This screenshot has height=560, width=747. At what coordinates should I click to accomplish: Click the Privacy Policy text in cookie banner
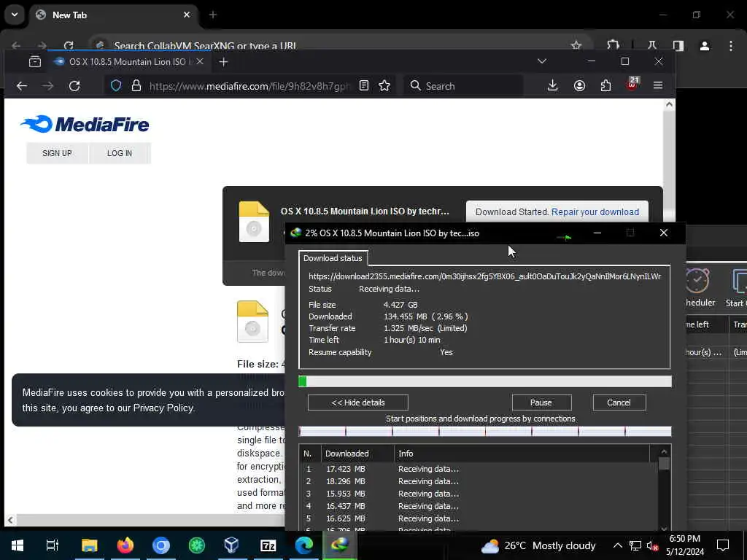click(x=163, y=408)
